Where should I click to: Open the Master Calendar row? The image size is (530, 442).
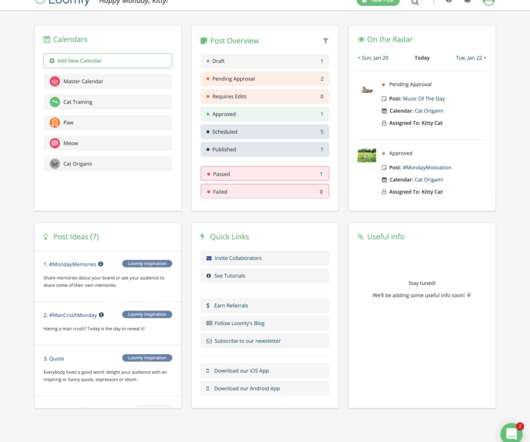pos(107,81)
